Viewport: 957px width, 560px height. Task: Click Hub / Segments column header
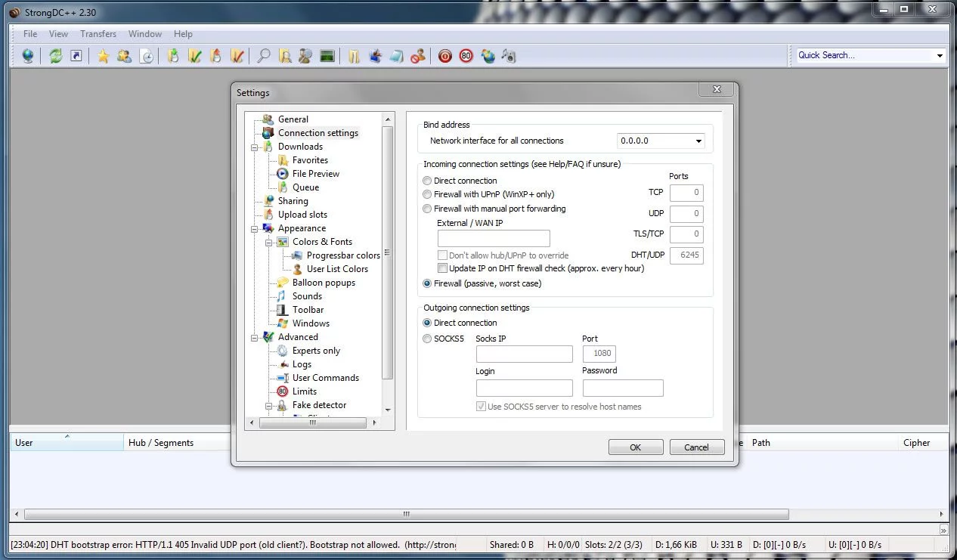(177, 443)
